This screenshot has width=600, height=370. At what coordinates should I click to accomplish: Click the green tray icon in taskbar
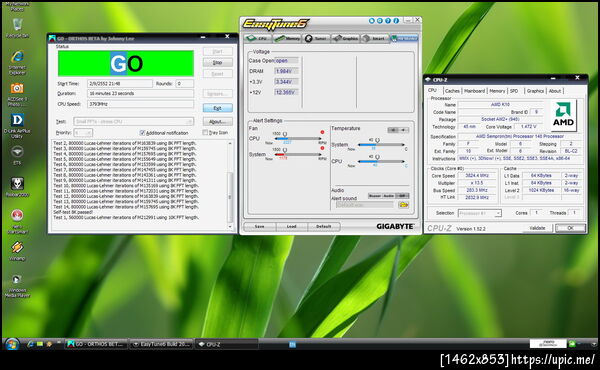click(x=572, y=344)
